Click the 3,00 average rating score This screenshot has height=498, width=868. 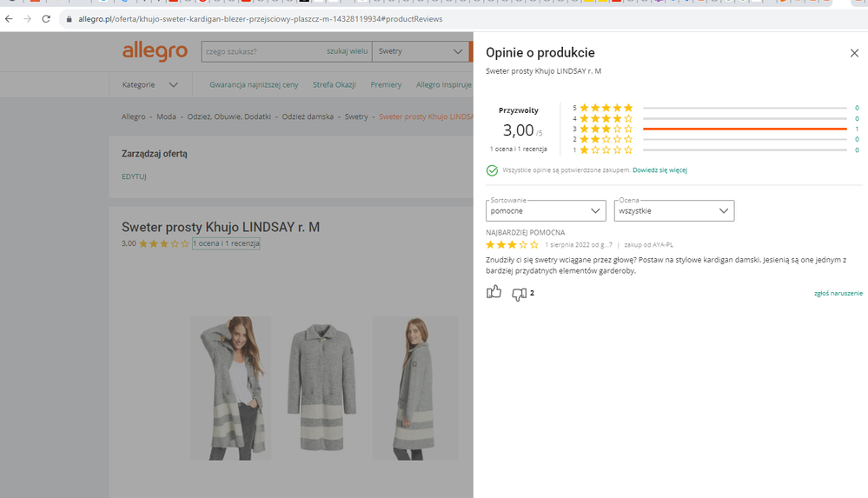click(518, 130)
